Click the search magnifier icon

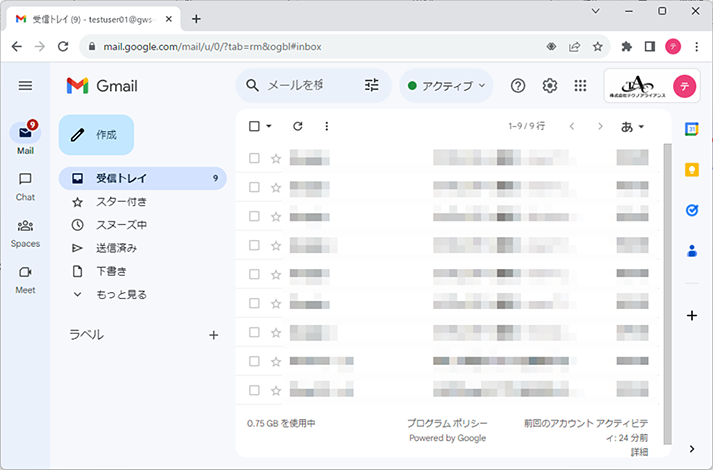click(252, 85)
